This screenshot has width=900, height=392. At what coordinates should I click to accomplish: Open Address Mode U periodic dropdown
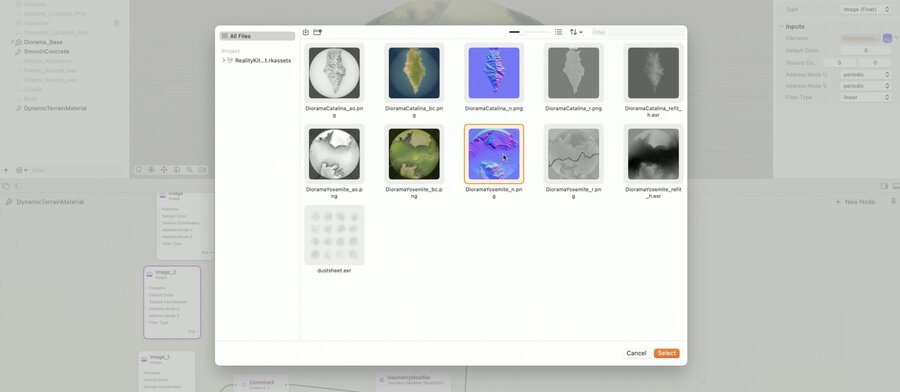[x=866, y=75]
